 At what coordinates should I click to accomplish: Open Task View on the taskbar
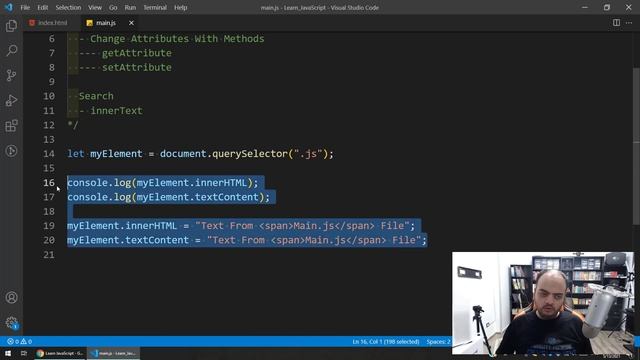24,353
